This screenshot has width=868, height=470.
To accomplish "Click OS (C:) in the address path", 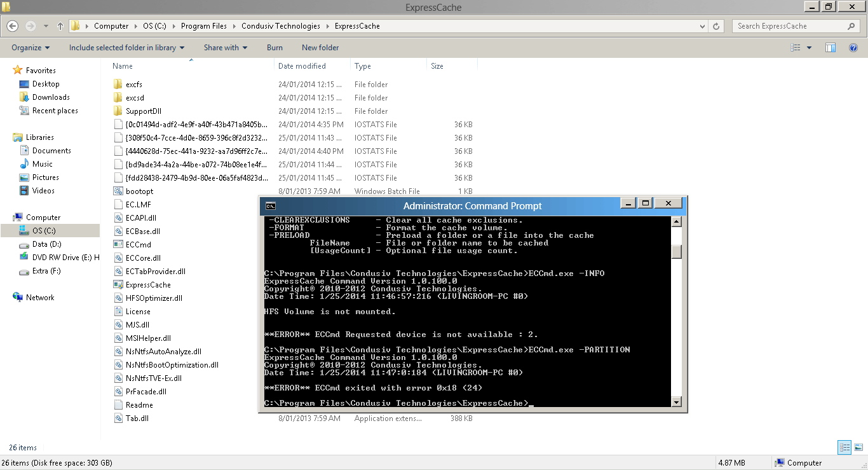I will point(154,26).
